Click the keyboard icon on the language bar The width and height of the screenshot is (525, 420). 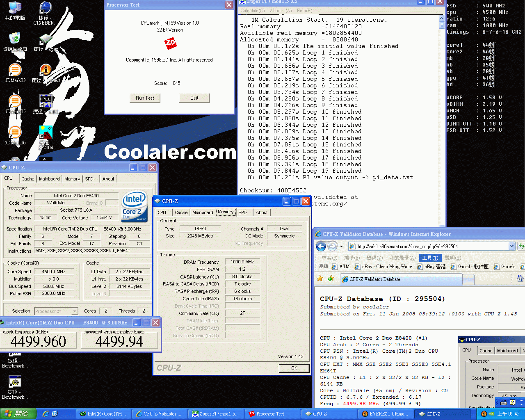pyautogui.click(x=504, y=403)
